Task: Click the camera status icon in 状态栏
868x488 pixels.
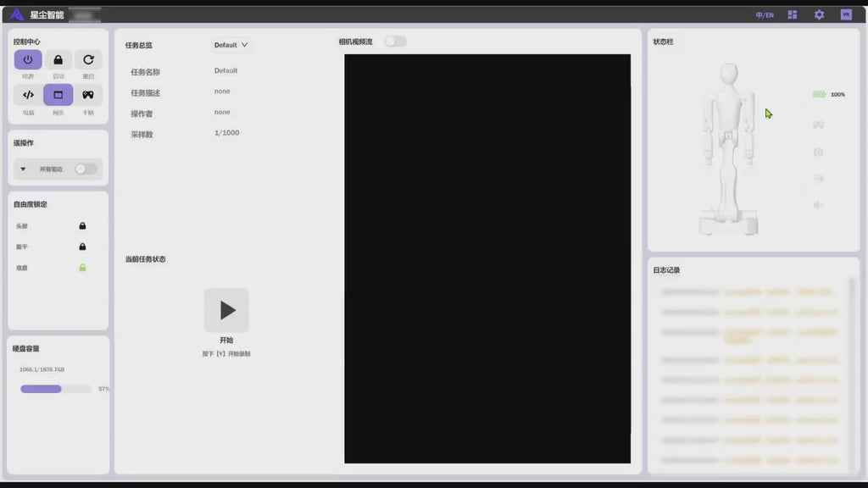Action: (x=818, y=152)
